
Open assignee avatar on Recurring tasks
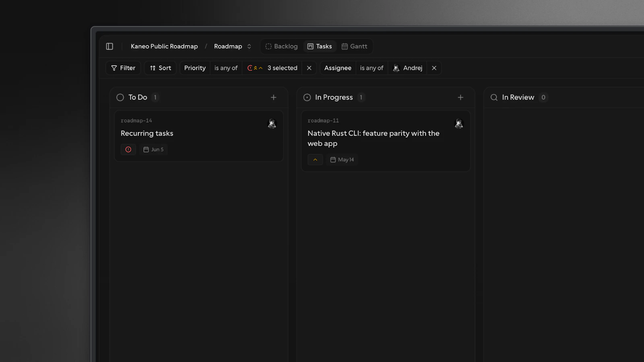tap(272, 123)
